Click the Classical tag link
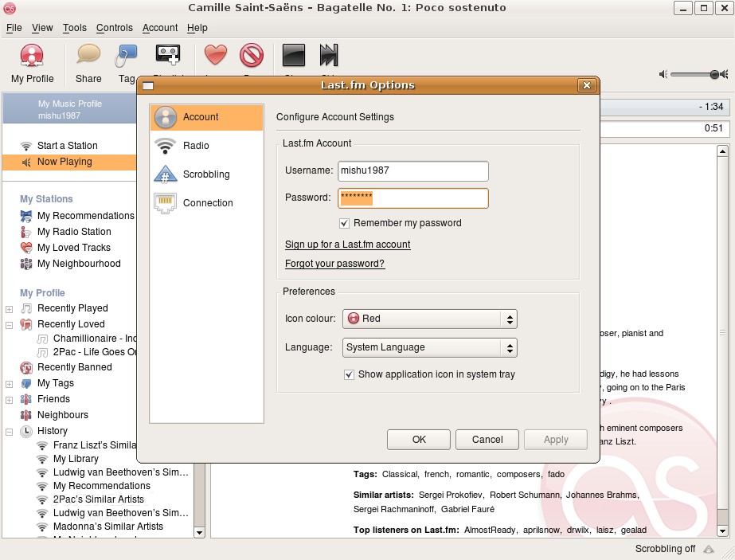Screen dimensions: 735x560 tap(400, 474)
